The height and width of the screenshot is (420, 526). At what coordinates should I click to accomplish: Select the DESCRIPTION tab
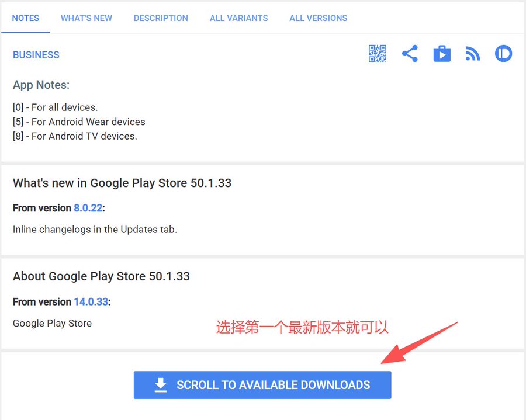pyautogui.click(x=161, y=18)
